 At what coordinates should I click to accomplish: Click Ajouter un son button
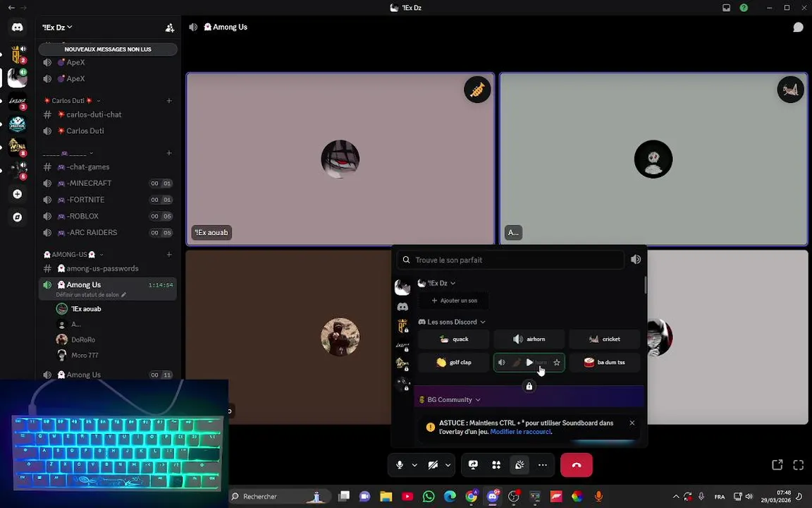[454, 301]
